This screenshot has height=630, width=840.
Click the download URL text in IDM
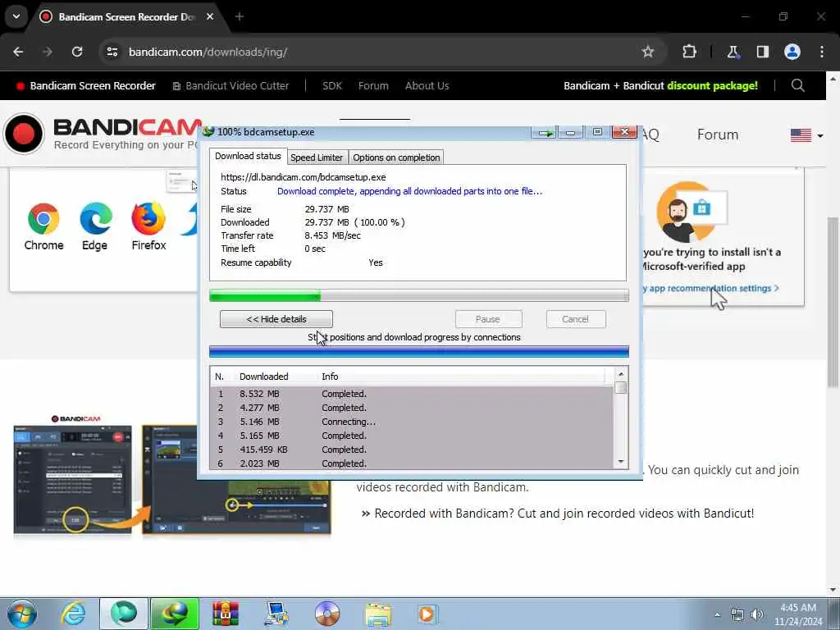(304, 177)
